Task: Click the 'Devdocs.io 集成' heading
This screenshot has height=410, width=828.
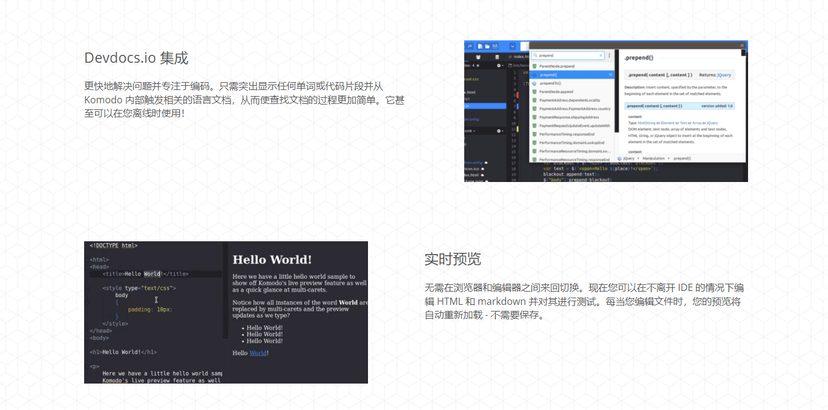Action: pos(136,58)
